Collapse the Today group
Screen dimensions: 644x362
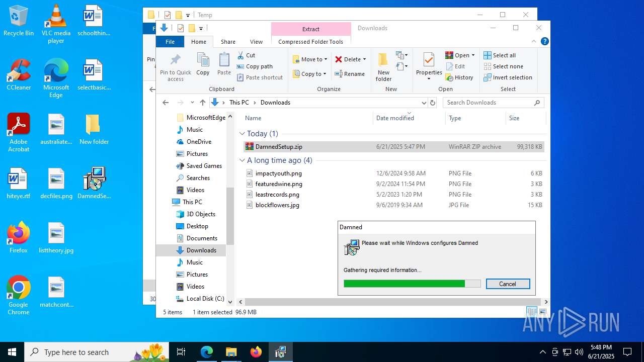point(242,134)
